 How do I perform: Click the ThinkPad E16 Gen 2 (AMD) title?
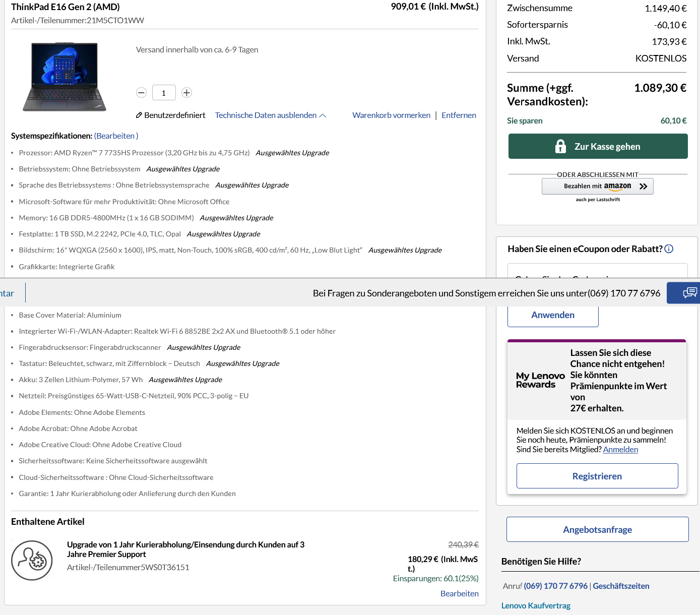click(x=66, y=7)
